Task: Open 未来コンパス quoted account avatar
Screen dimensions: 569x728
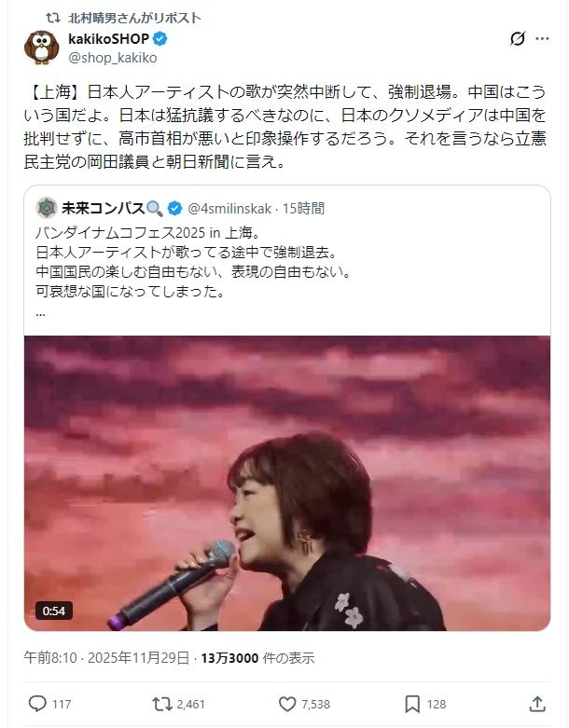Action: (47, 208)
